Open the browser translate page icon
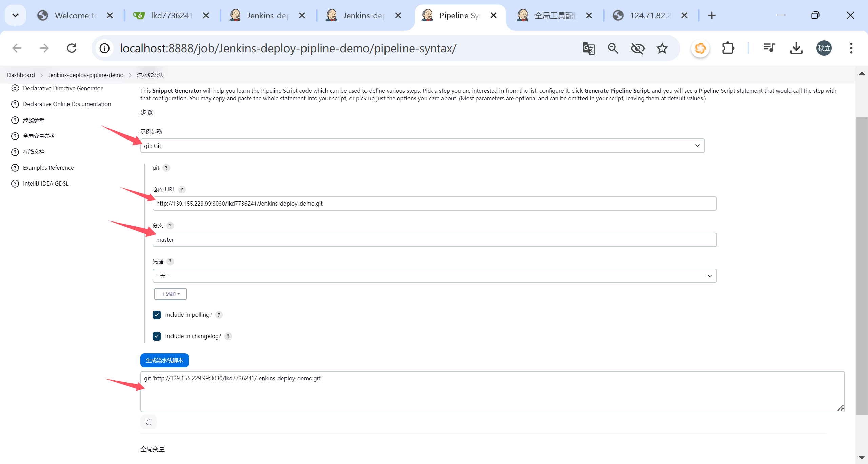 pos(589,48)
